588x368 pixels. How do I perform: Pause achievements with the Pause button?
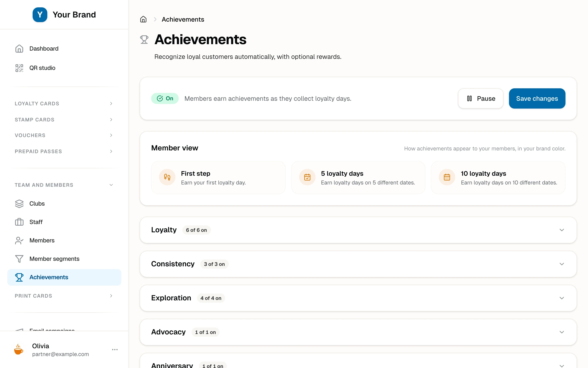click(481, 98)
